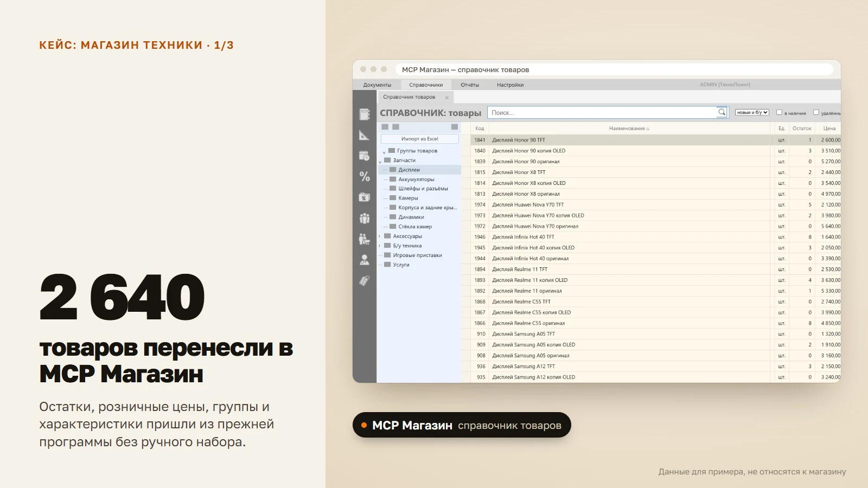The width and height of the screenshot is (868, 488).
Task: Open the «новые и б/у» dropdown
Action: click(752, 112)
